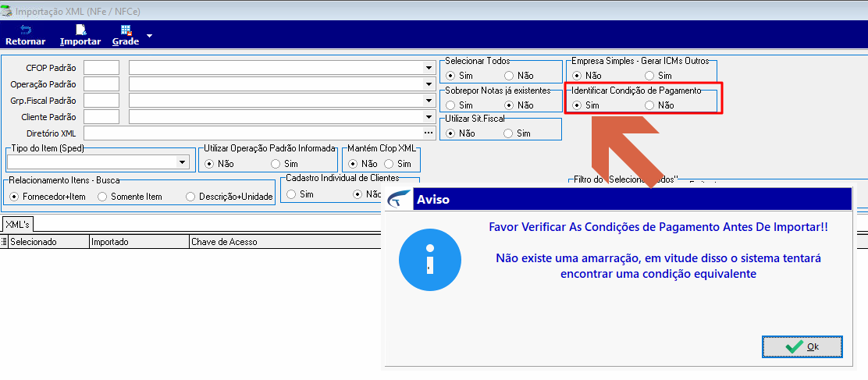
Task: Click the Diretório XML path field
Action: pyautogui.click(x=253, y=133)
